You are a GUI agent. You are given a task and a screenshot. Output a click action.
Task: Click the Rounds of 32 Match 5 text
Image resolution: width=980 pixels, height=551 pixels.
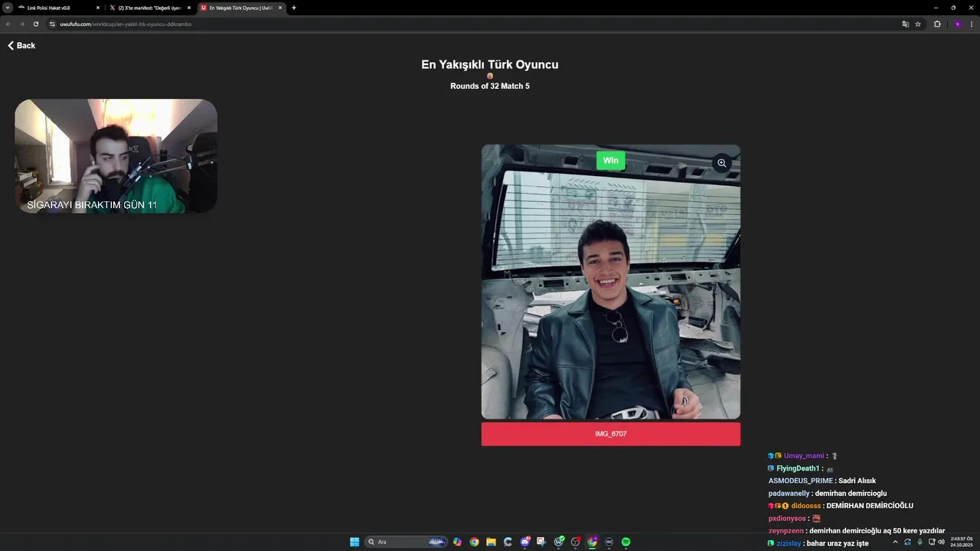[x=490, y=86]
